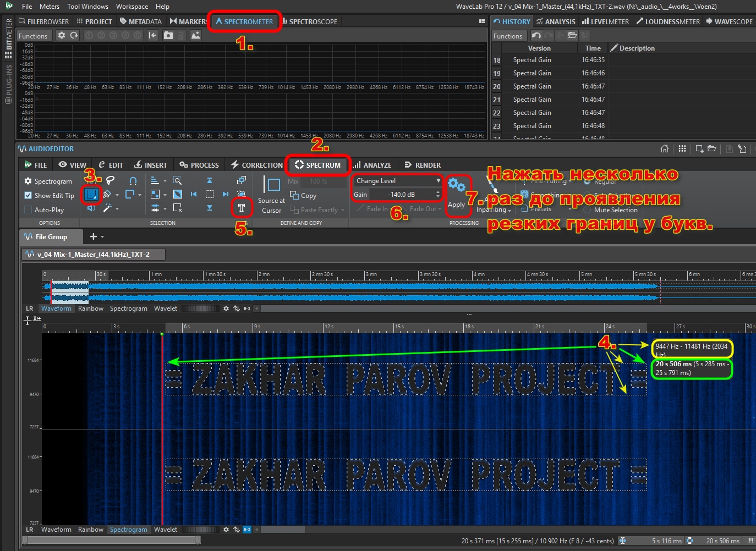The width and height of the screenshot is (756, 551).
Task: Click the text selection T tool
Action: (x=241, y=207)
